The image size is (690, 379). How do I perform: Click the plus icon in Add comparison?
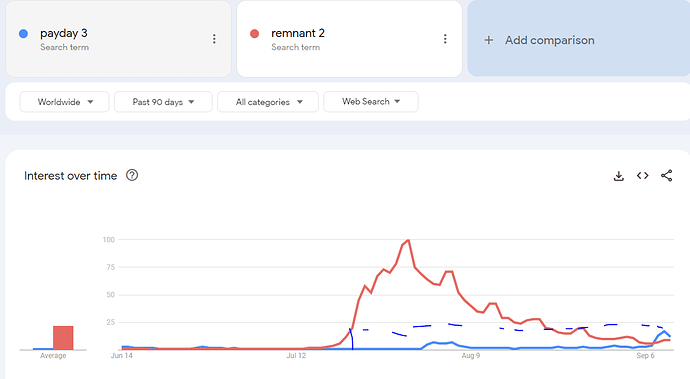point(488,40)
